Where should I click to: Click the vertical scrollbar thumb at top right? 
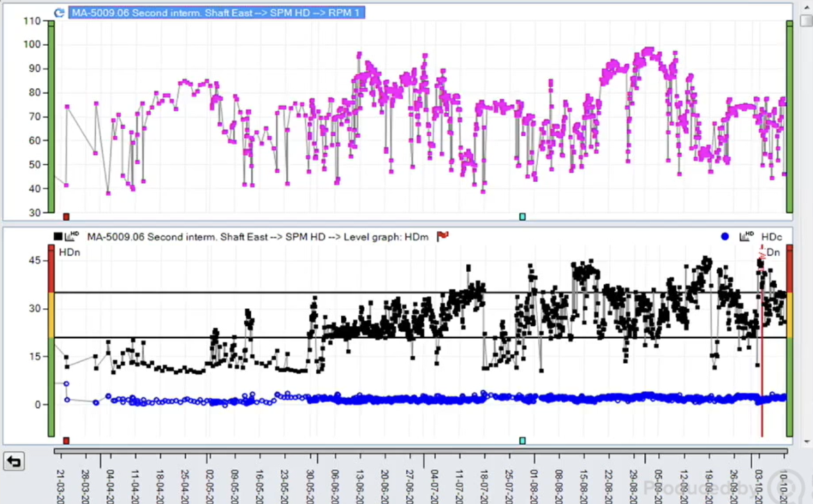[x=805, y=21]
